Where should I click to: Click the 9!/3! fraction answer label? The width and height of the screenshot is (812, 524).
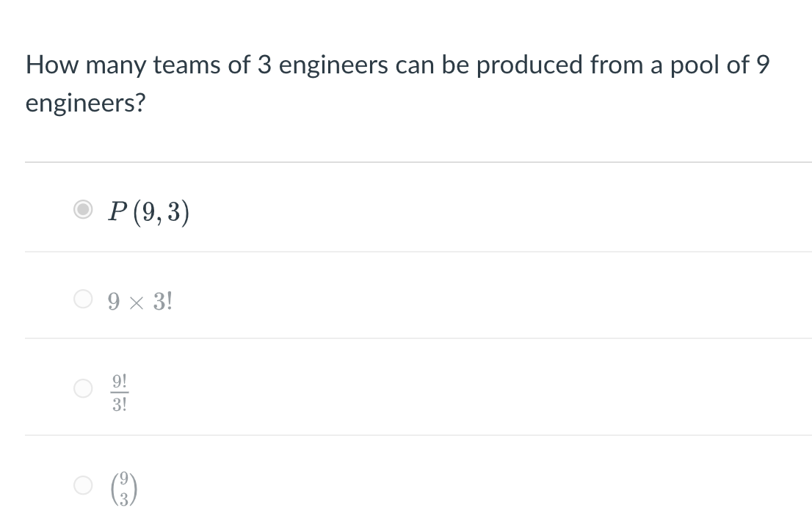point(121,390)
